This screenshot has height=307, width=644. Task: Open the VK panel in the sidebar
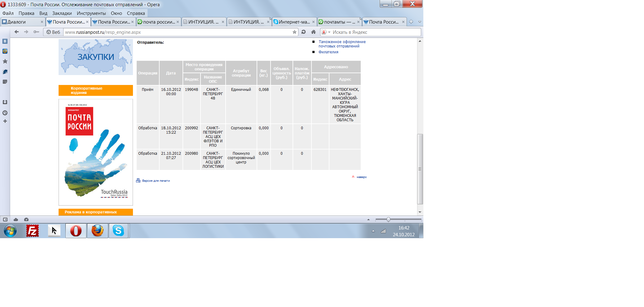(x=5, y=41)
